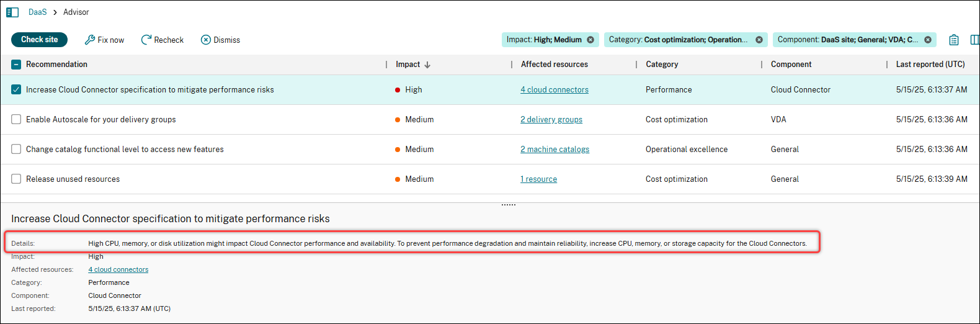Navigate to DaaS in the breadcrumb
This screenshot has width=980, height=324.
(x=37, y=12)
